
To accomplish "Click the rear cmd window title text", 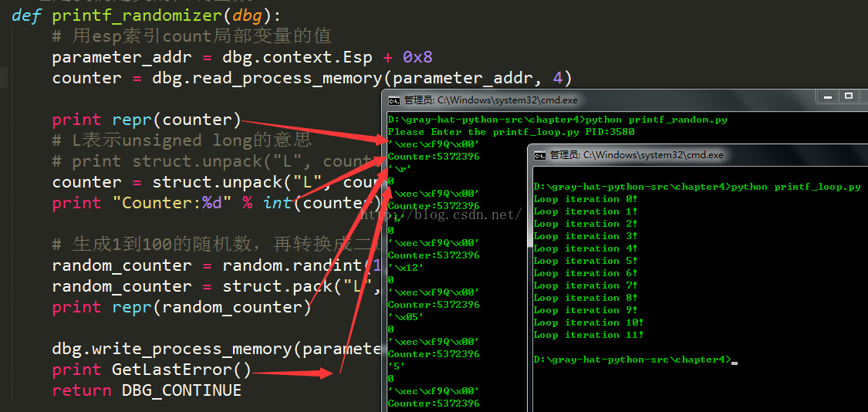I will [x=491, y=100].
